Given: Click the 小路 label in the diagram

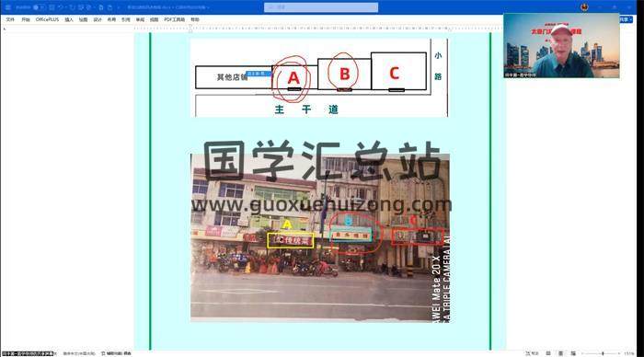Looking at the screenshot, I should 438,65.
